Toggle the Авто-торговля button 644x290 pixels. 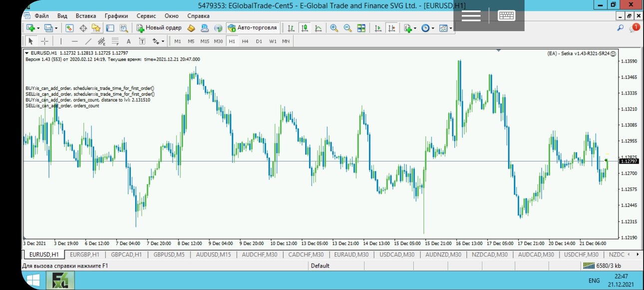coord(253,28)
